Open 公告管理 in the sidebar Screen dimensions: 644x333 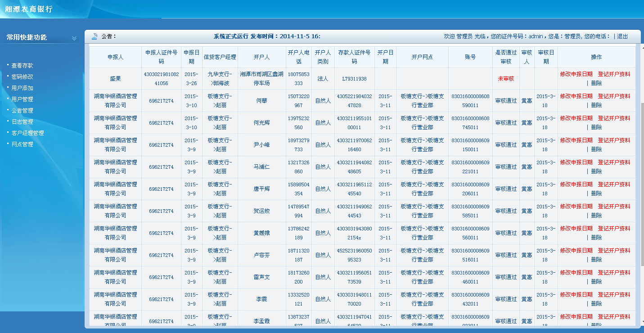click(x=22, y=111)
